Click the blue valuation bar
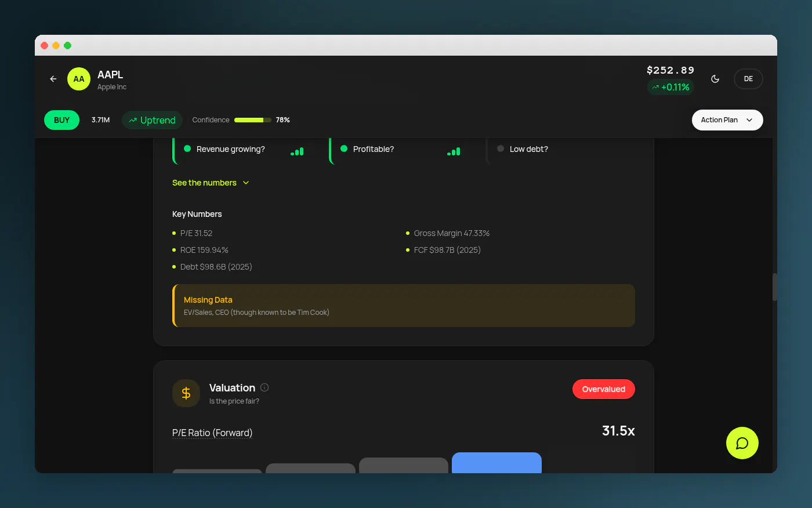Image resolution: width=812 pixels, height=508 pixels. [x=496, y=463]
